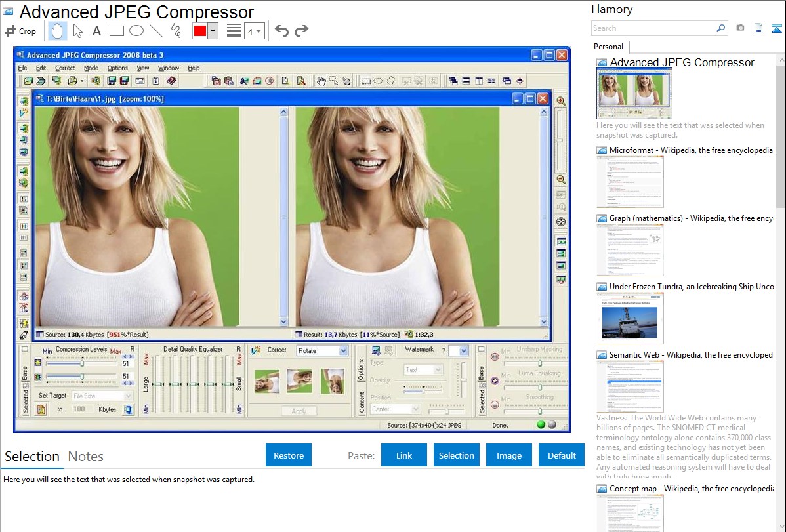Open Advanced JPEG Compressor snapshot thumbnail
The height and width of the screenshot is (532, 786).
coord(634,93)
